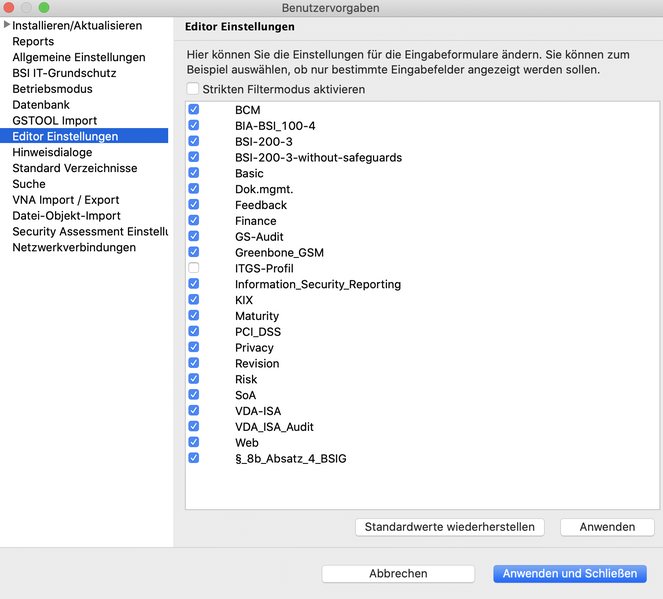Toggle the §_8b_Absatz_4_BSIG checkbox
The image size is (663, 599).
[194, 458]
